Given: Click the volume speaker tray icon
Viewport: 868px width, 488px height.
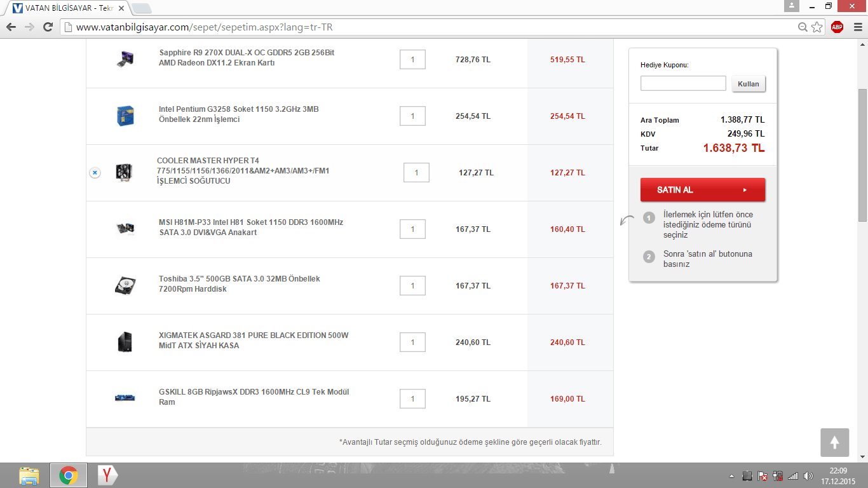Looking at the screenshot, I should [808, 476].
